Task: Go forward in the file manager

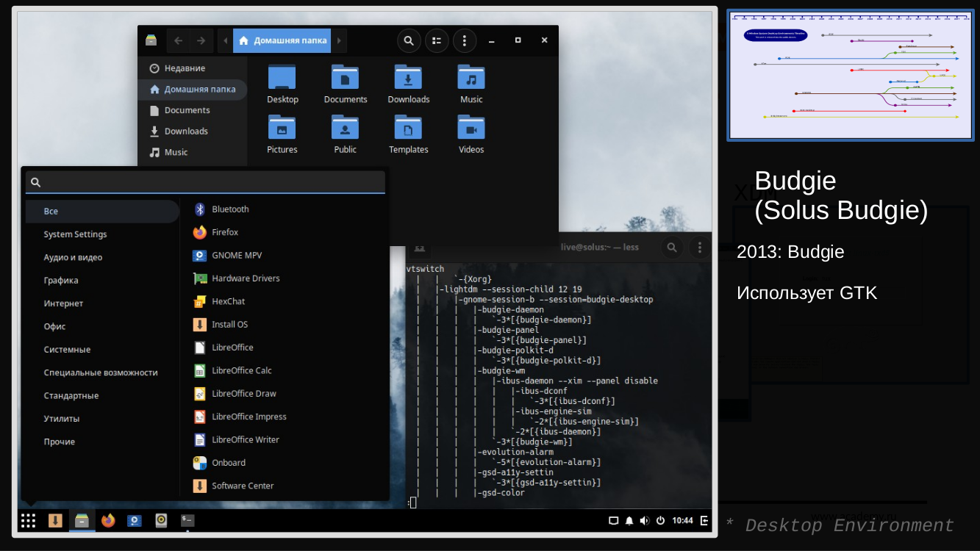Action: tap(201, 40)
